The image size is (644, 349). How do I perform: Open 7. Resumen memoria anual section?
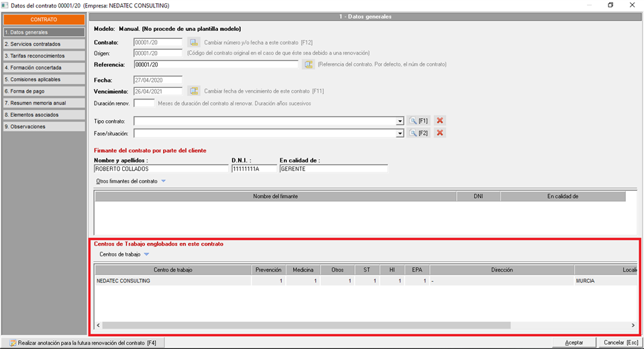(44, 103)
